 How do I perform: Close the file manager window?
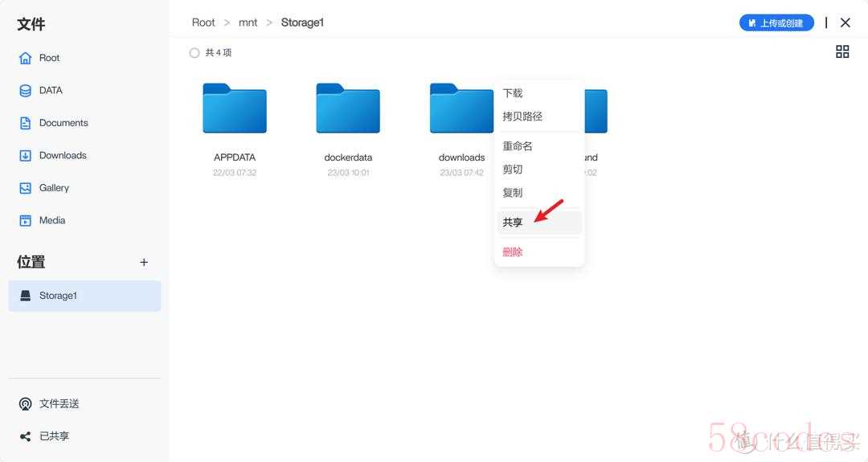pyautogui.click(x=845, y=22)
